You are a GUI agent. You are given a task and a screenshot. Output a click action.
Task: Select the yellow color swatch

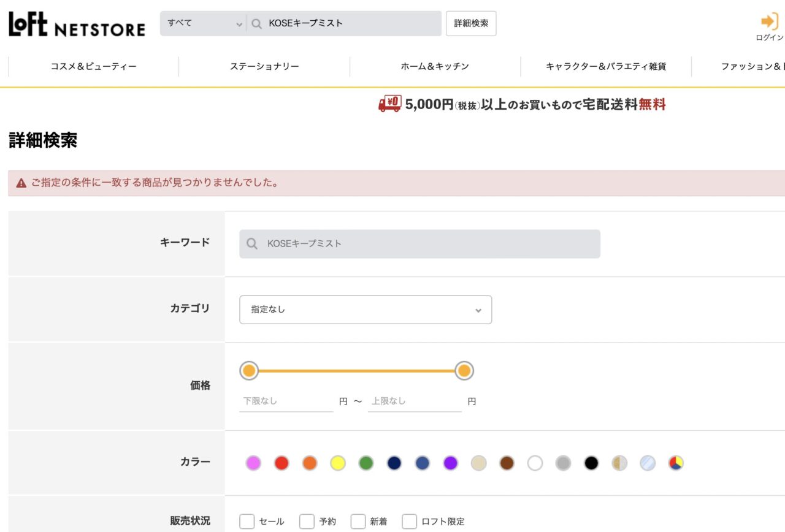tap(338, 463)
